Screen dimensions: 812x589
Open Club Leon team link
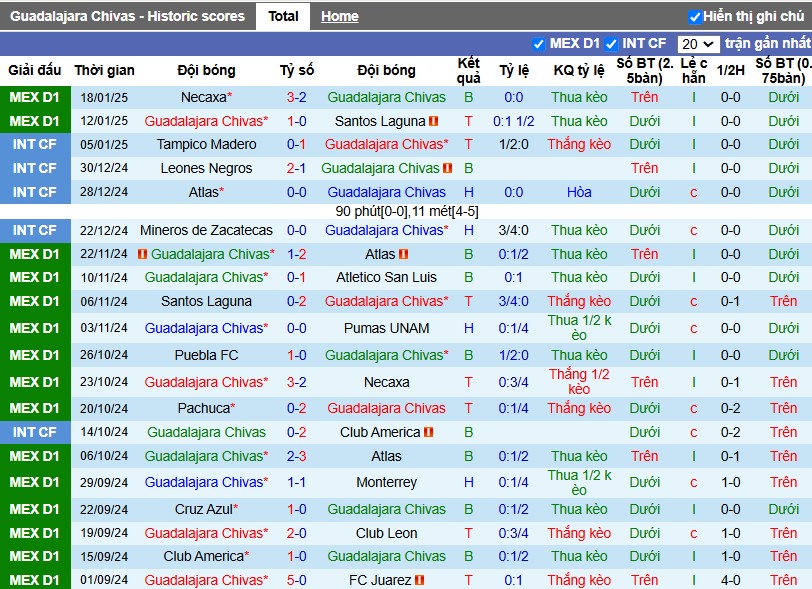pos(386,533)
